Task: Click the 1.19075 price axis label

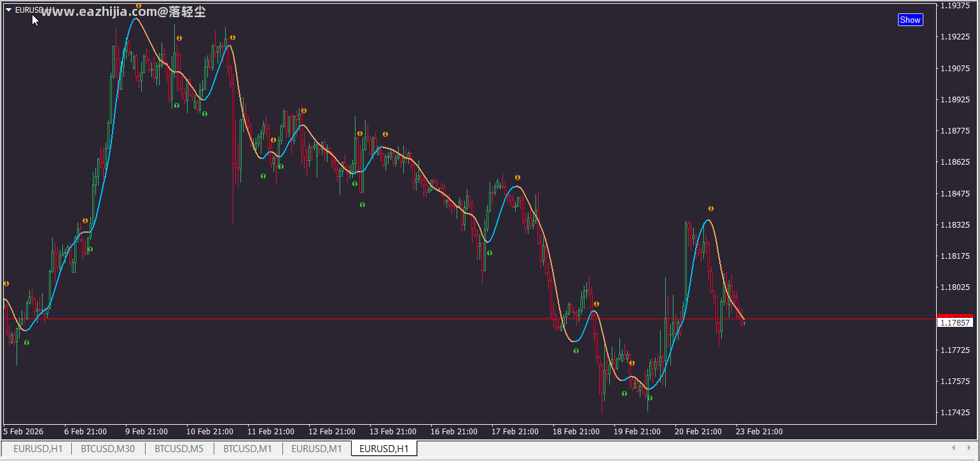Action: point(955,68)
